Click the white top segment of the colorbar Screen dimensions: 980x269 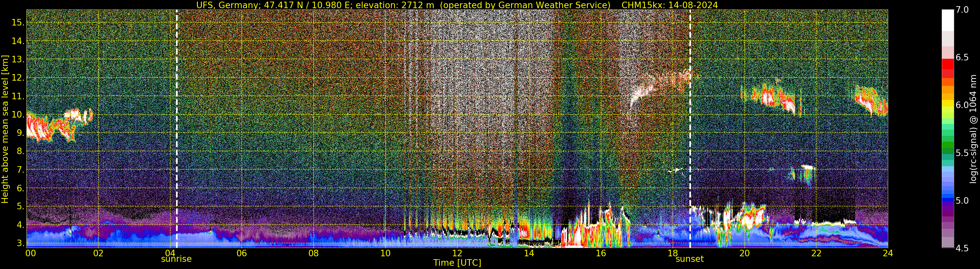tap(948, 20)
